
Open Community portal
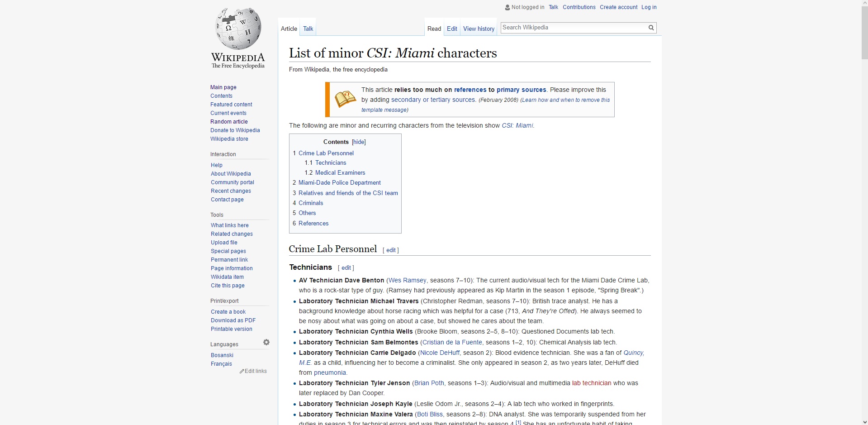pyautogui.click(x=232, y=182)
